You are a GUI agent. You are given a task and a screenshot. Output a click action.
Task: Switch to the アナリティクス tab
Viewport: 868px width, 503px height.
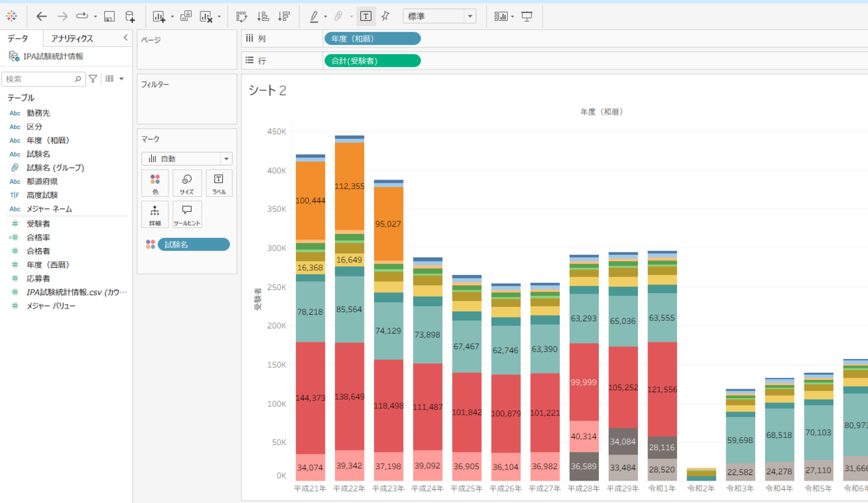coord(72,38)
